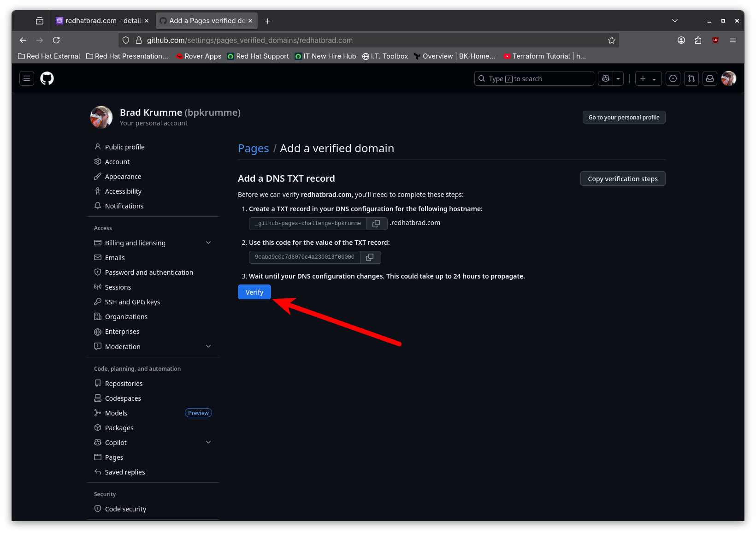This screenshot has width=756, height=534.
Task: Go to your personal profile button
Action: coord(624,117)
